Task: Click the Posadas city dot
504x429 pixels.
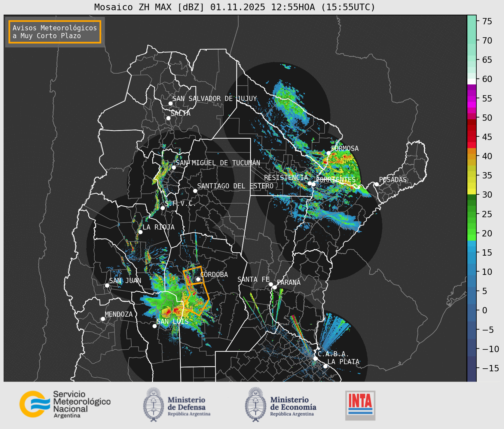Action: coord(377,184)
